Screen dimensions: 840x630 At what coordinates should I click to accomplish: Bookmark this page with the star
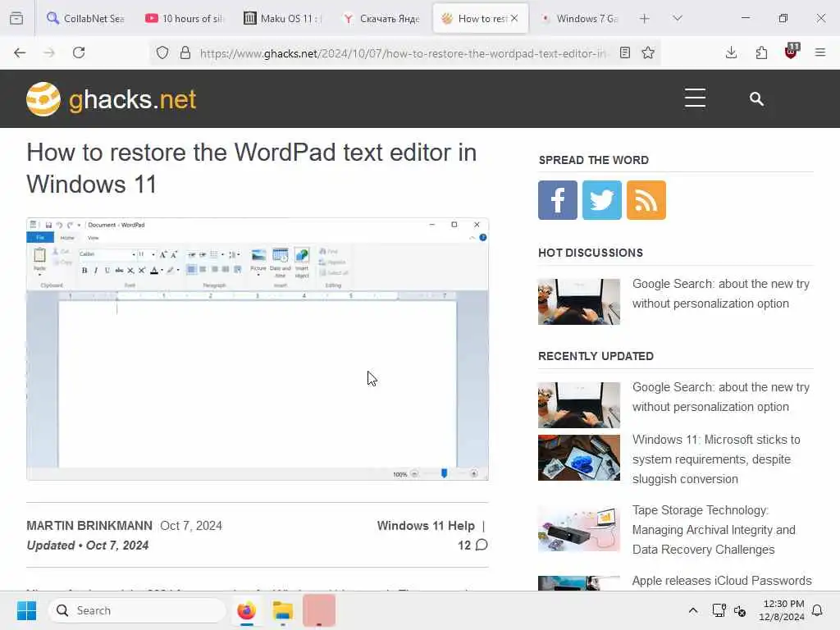pyautogui.click(x=648, y=52)
